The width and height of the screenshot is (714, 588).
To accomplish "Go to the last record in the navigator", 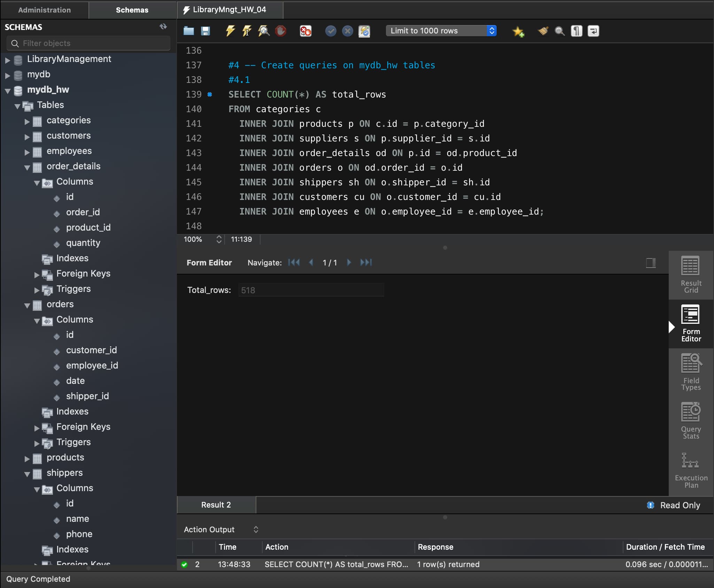I will pyautogui.click(x=366, y=262).
